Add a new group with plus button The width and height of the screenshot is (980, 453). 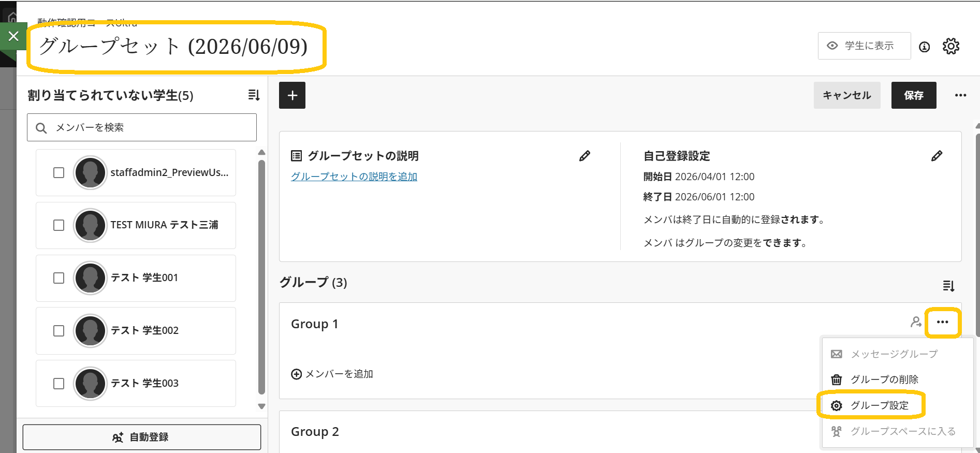click(x=292, y=95)
